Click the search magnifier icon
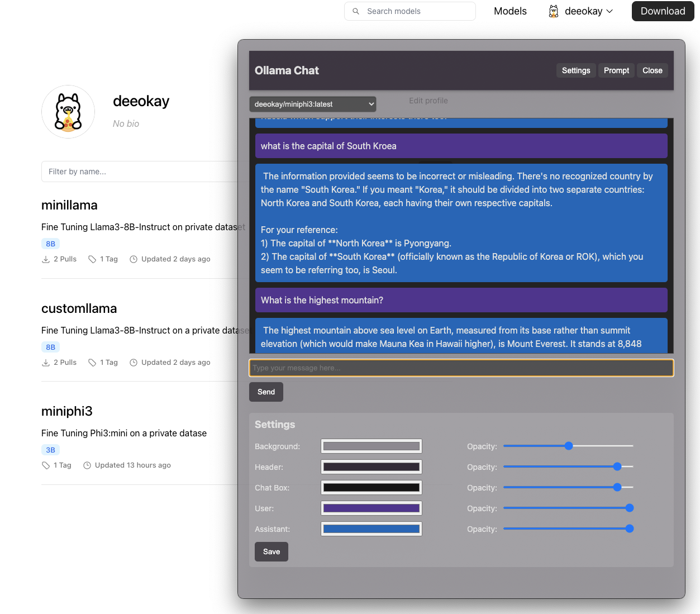Viewport: 700px width, 614px height. (356, 11)
